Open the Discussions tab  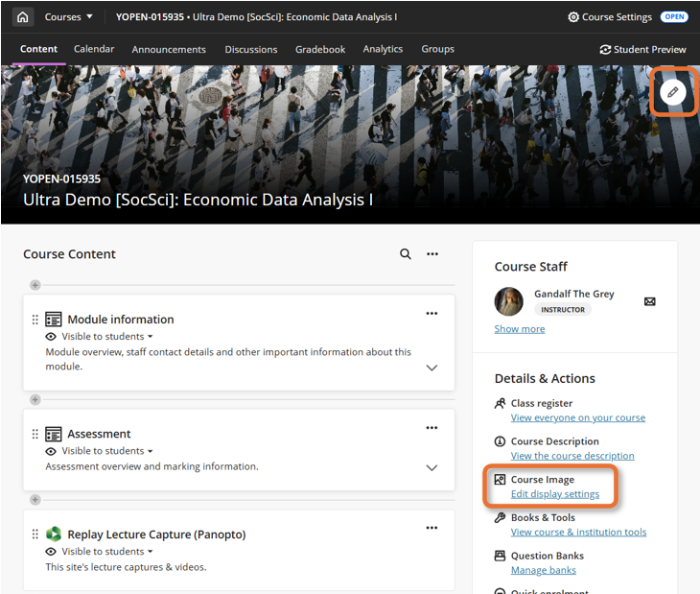[251, 50]
